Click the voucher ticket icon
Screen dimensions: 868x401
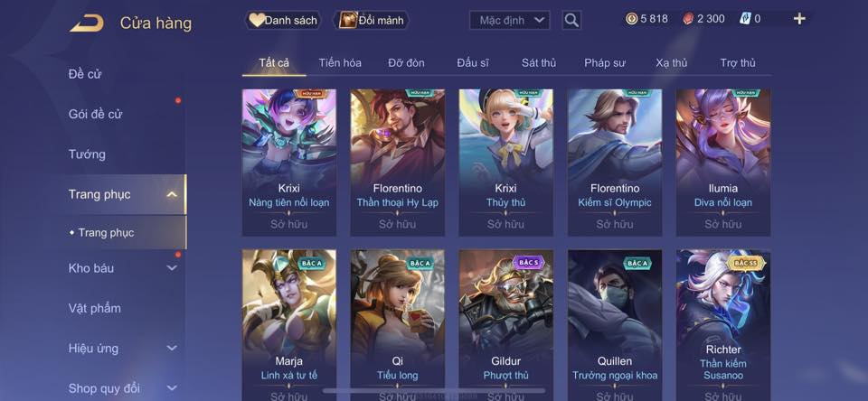(x=745, y=19)
